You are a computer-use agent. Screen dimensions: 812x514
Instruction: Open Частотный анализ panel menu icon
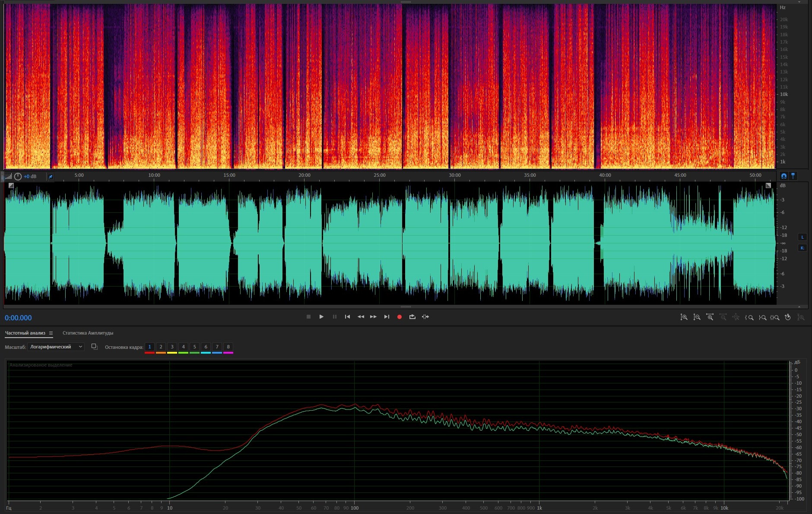click(x=51, y=333)
